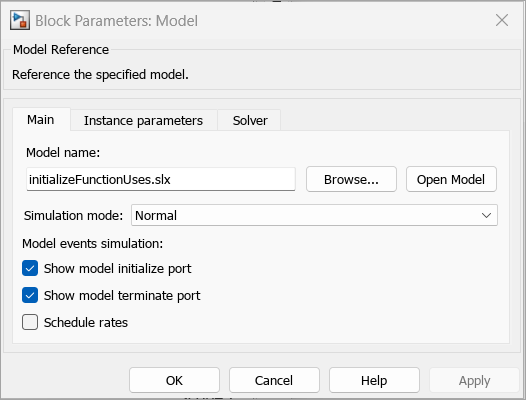Click the Cancel button

pos(274,380)
